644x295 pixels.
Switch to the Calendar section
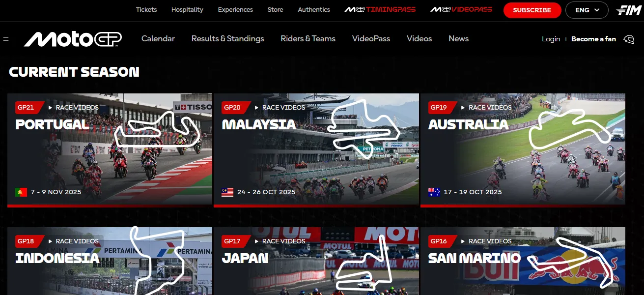pyautogui.click(x=158, y=38)
